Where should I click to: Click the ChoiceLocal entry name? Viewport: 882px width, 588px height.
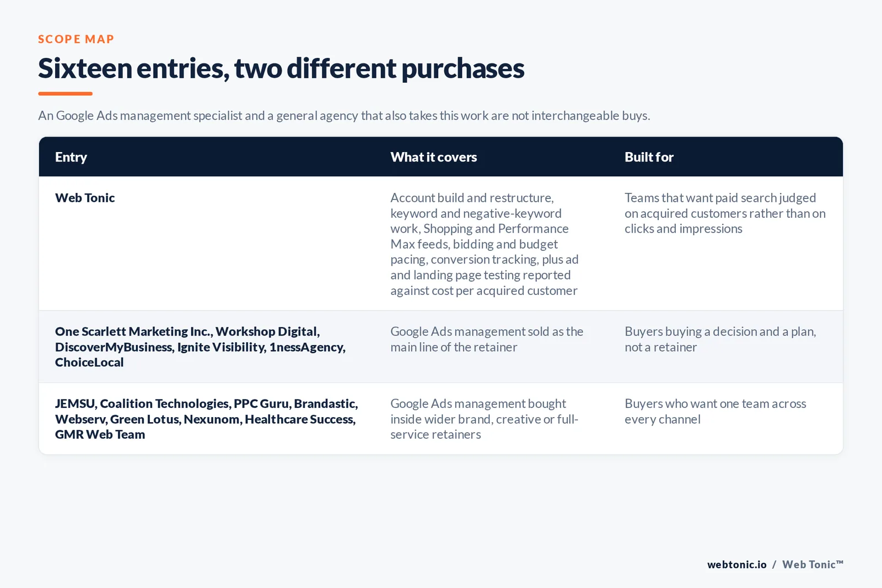89,362
